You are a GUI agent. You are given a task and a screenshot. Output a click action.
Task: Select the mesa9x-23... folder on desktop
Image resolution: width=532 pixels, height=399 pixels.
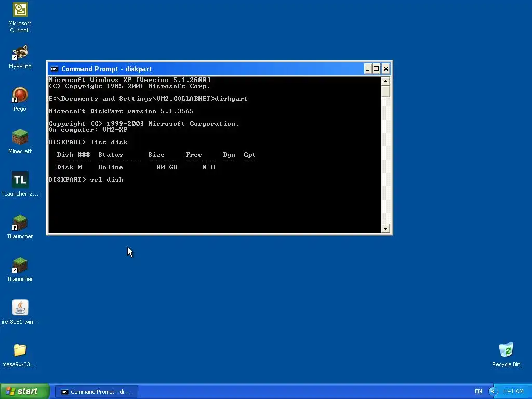pos(20,355)
